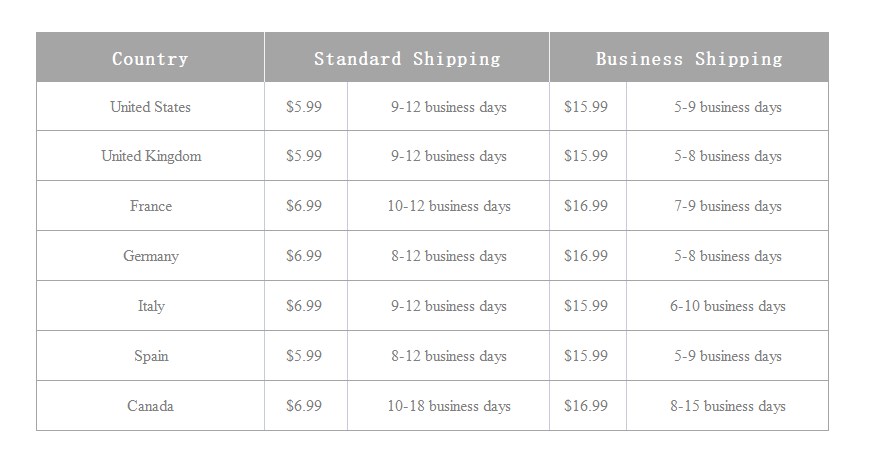Click France 7-9 business days cell

point(728,206)
